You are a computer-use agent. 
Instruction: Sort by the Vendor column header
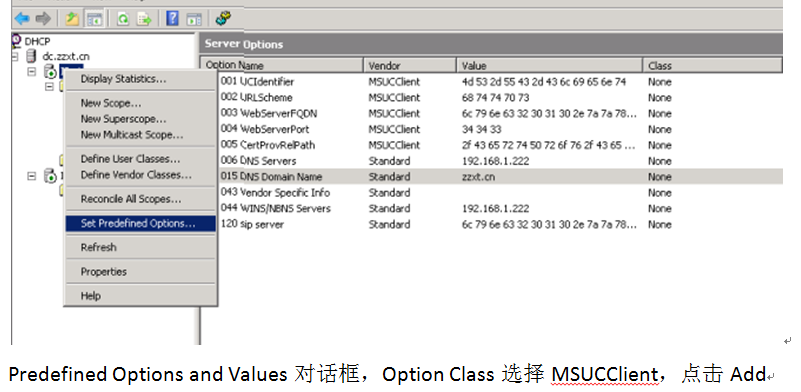(410, 65)
